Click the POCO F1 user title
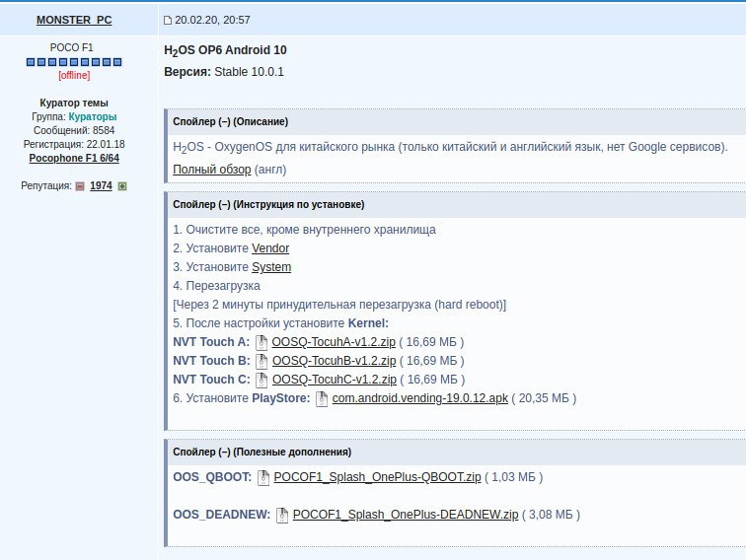Screen dimensions: 746x560 72,47
